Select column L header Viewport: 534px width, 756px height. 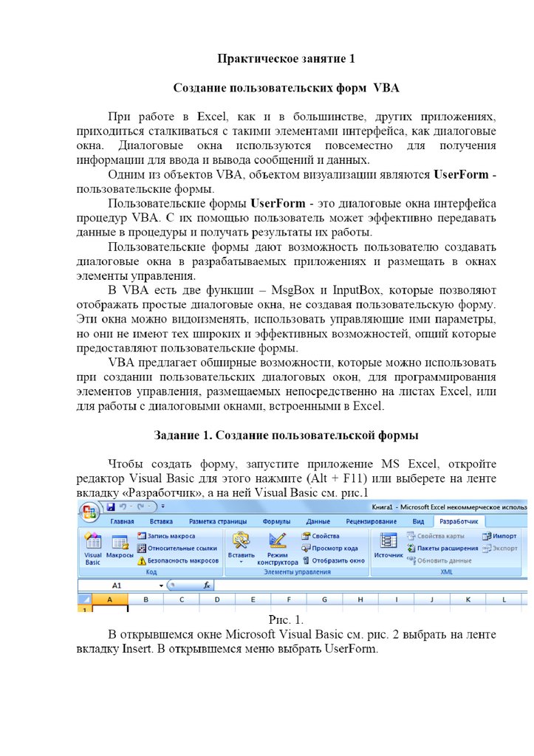(504, 599)
